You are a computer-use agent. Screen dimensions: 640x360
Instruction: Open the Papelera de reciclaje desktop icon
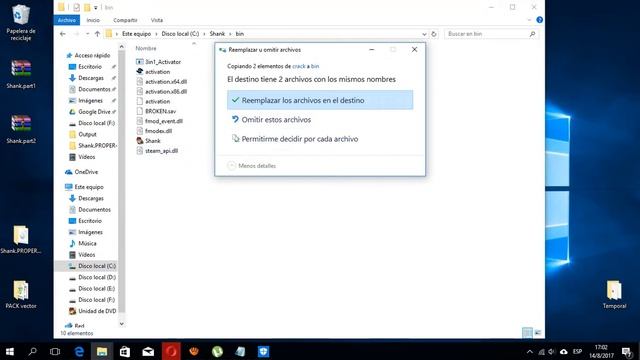click(x=20, y=23)
